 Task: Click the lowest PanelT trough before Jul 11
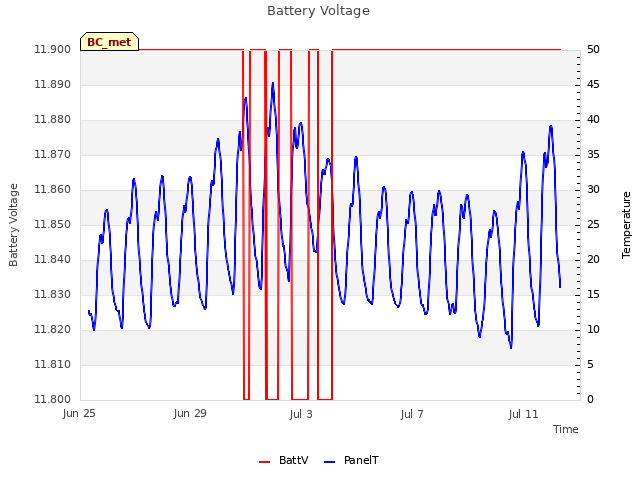[511, 347]
